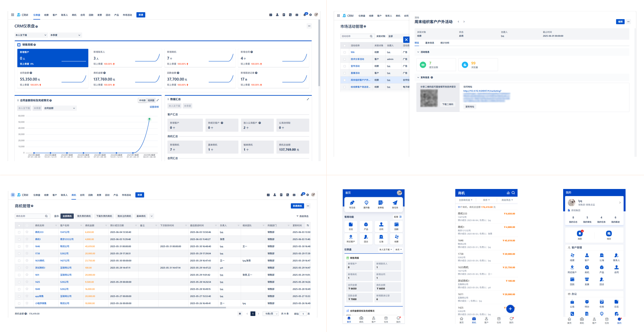Click the 设置目标 link
This screenshot has height=332, width=644.
(x=154, y=107)
